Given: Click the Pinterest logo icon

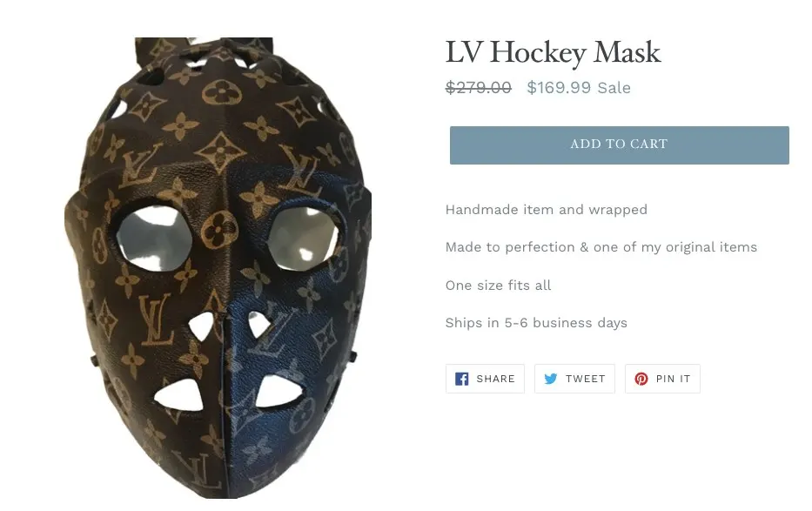Looking at the screenshot, I should (x=641, y=379).
